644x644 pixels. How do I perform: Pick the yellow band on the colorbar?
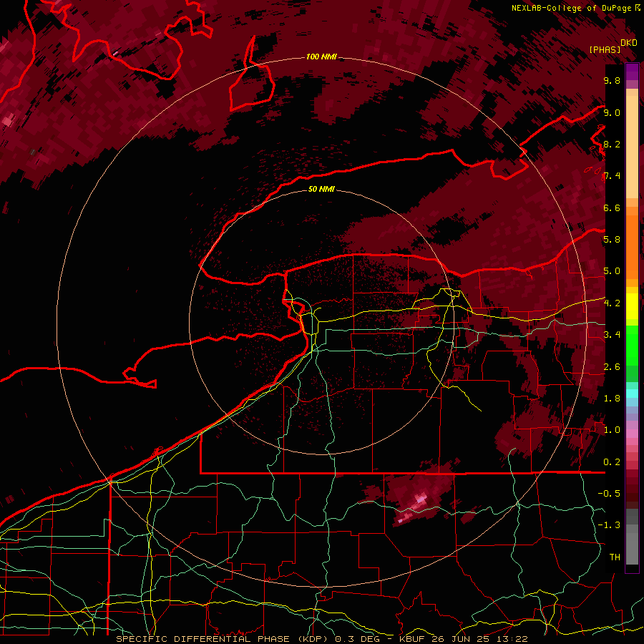pyautogui.click(x=632, y=306)
